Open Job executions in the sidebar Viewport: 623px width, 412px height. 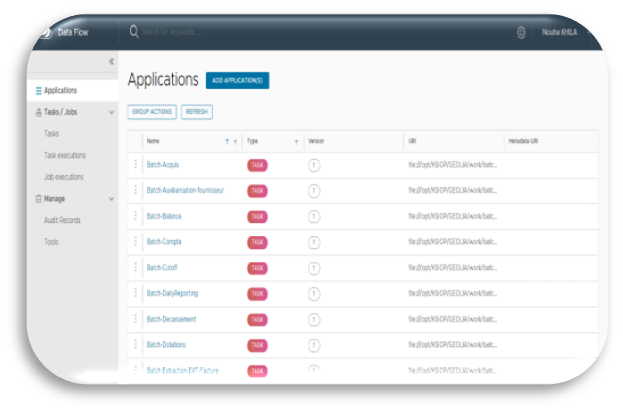pos(64,177)
